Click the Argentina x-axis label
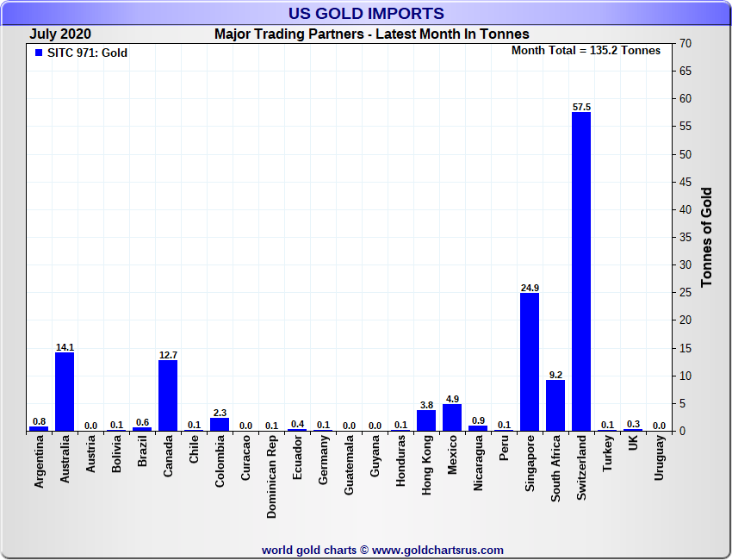The height and width of the screenshot is (560, 732). (x=39, y=465)
